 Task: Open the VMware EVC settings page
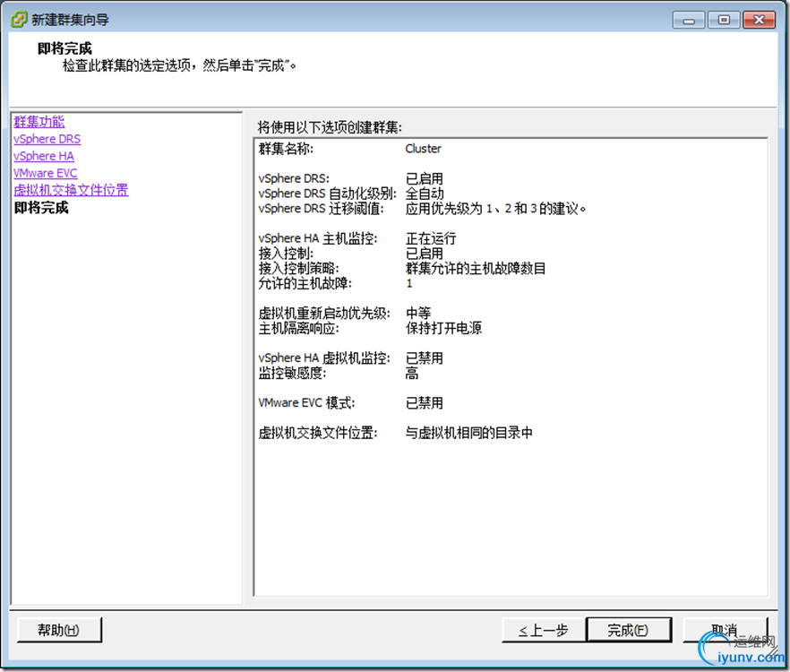tap(45, 173)
